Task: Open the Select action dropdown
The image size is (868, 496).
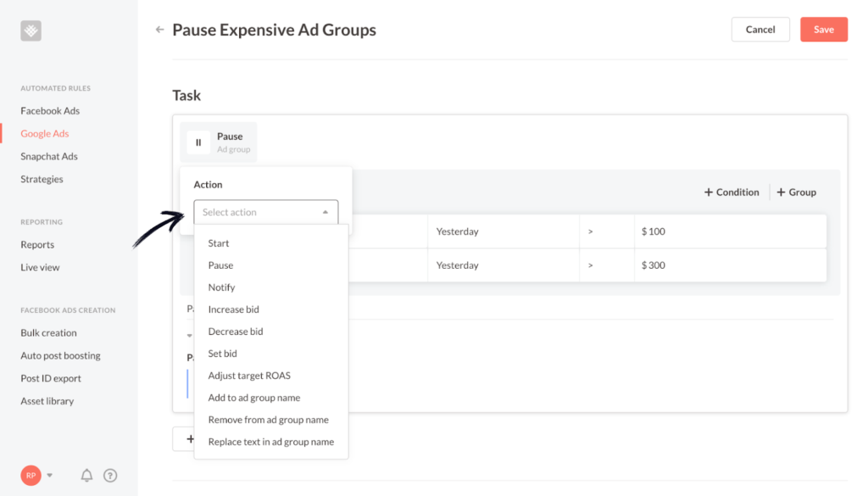Action: pos(265,212)
